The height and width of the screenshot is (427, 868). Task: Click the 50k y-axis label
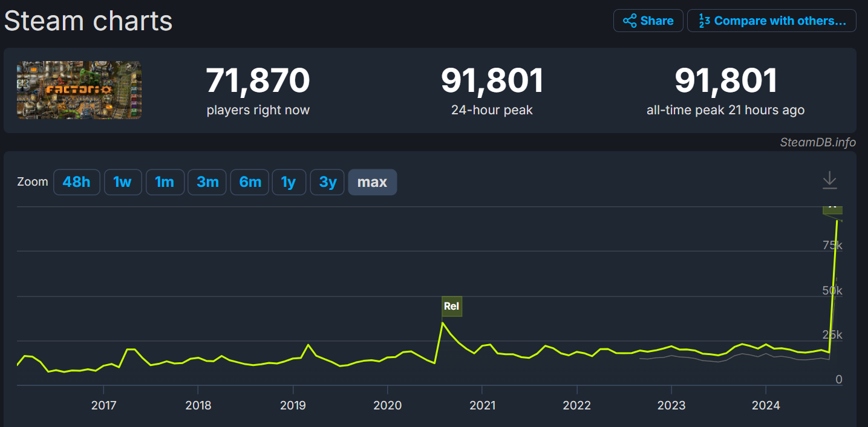[832, 290]
